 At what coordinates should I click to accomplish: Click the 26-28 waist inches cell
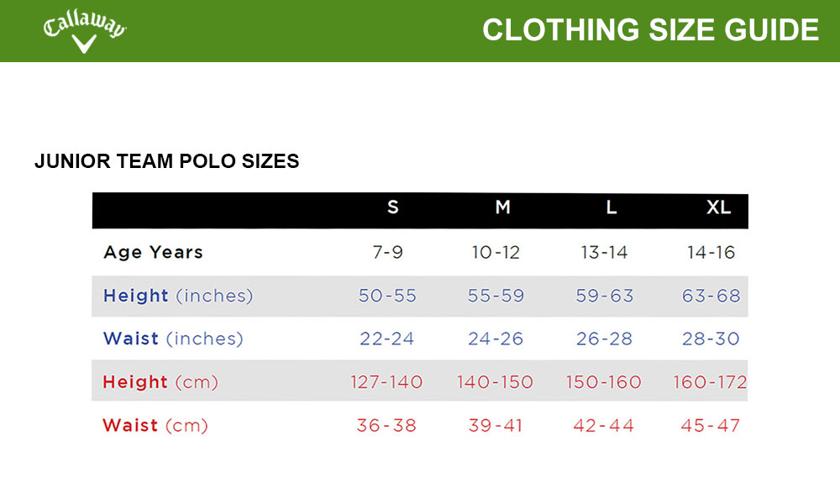pos(604,339)
